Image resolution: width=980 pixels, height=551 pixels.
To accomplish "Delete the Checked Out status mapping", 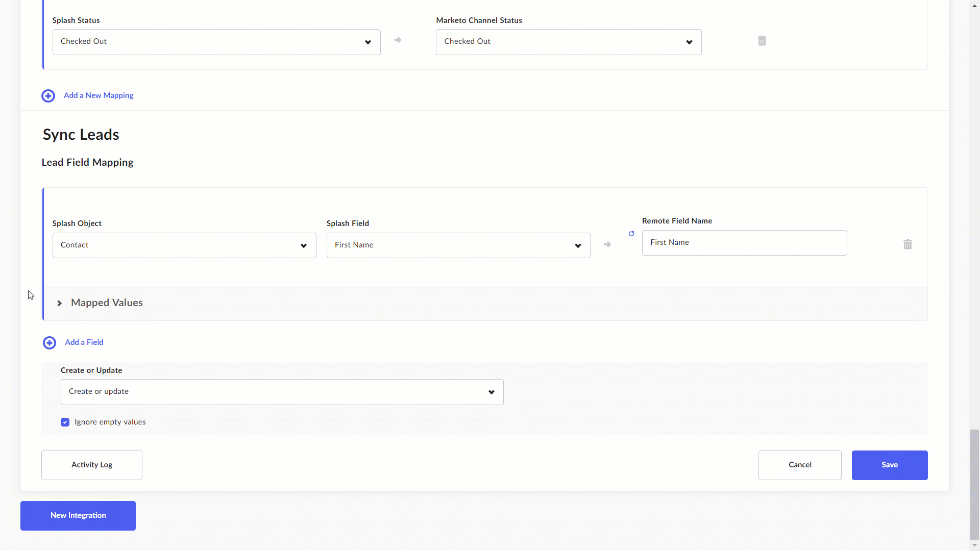I will pyautogui.click(x=762, y=41).
